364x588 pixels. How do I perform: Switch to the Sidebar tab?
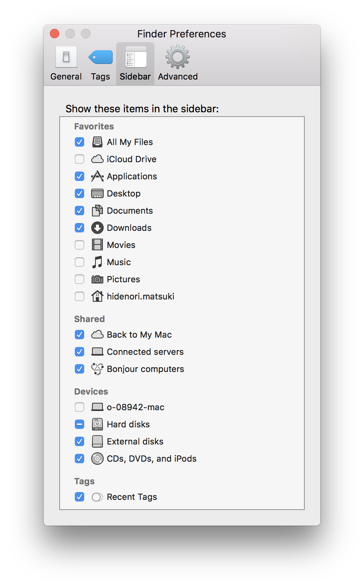pos(135,64)
